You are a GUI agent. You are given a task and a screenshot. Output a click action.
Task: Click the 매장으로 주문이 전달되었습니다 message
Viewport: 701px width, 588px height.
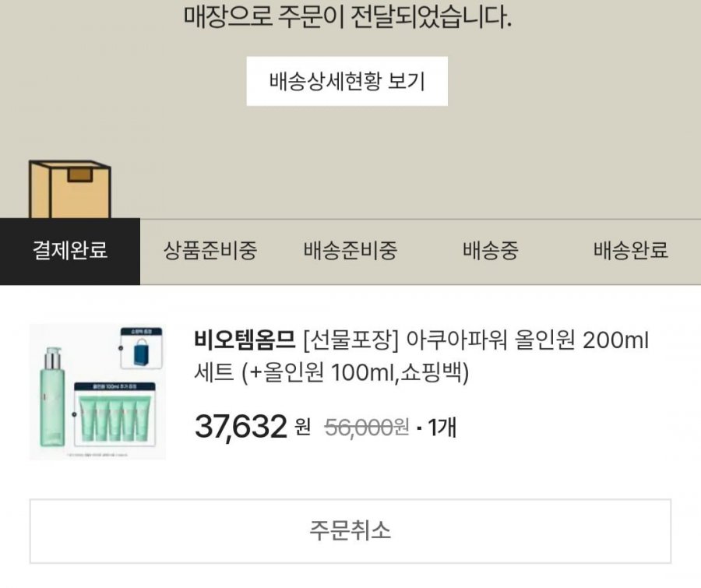[347, 18]
